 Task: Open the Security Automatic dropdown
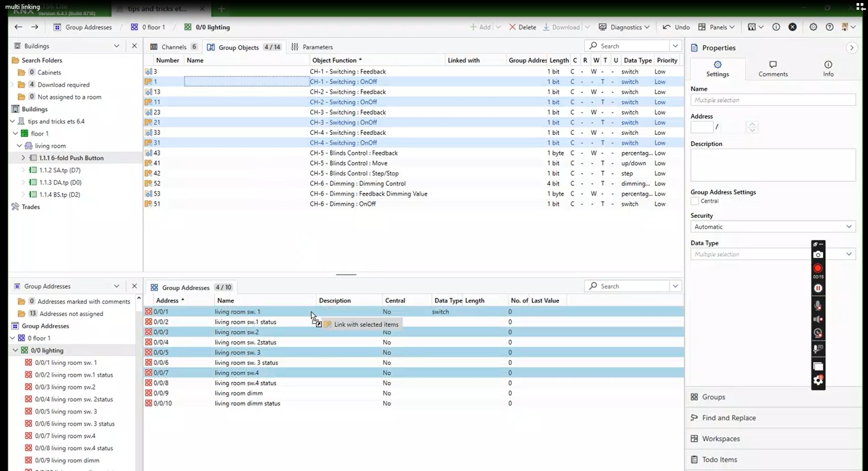(x=773, y=227)
